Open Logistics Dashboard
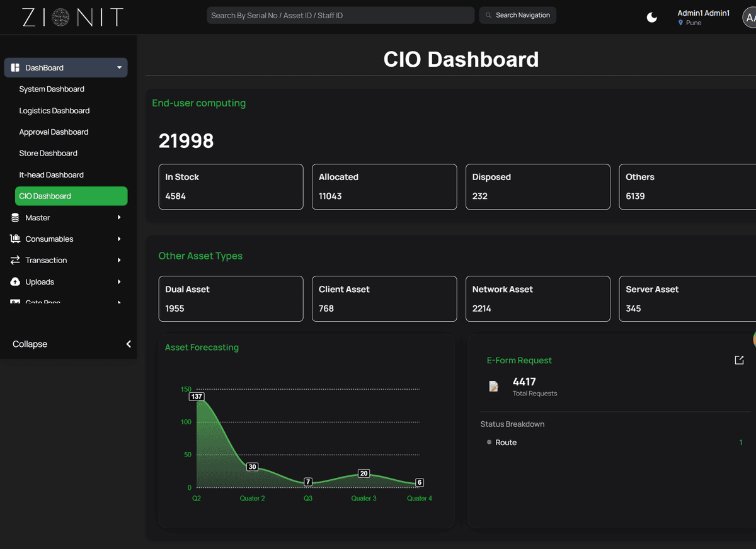The height and width of the screenshot is (549, 756). [54, 111]
